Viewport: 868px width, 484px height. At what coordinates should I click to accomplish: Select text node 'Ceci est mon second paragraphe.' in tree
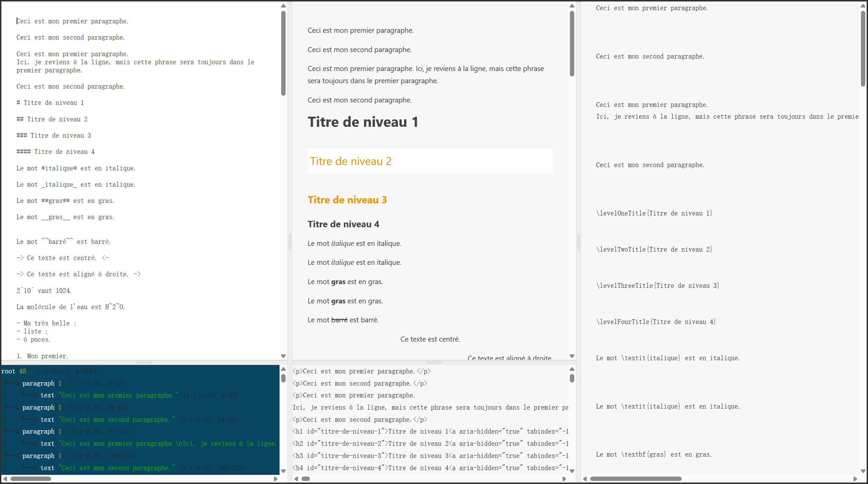[117, 419]
